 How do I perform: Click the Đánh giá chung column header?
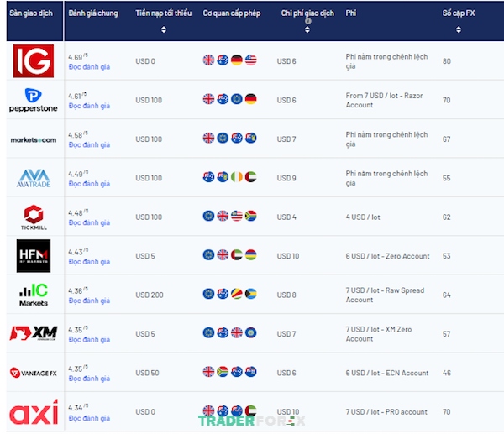(x=93, y=13)
